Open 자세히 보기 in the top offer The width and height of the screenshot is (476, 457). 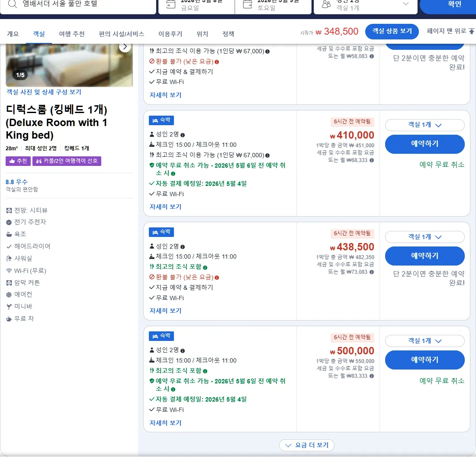(x=165, y=95)
